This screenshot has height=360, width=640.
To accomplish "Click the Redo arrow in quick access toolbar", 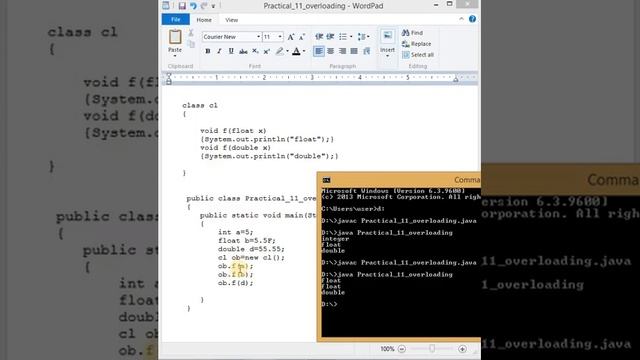I will click(204, 6).
